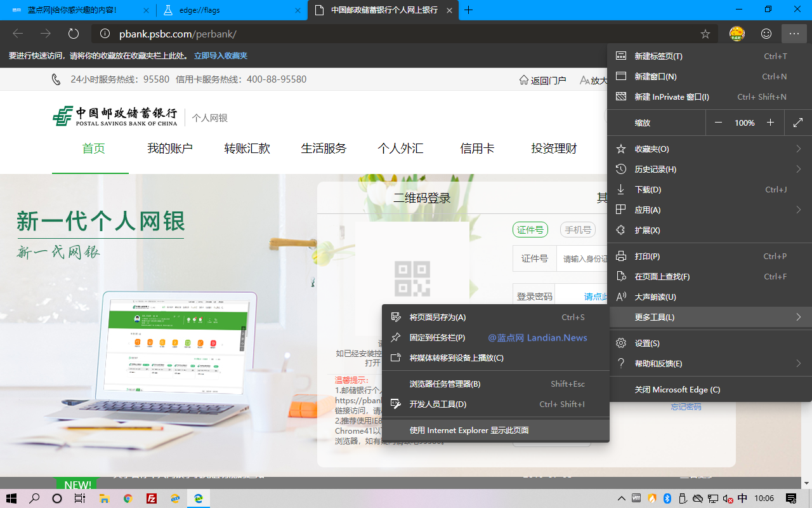Add page to favorites with star icon
Image resolution: width=812 pixels, height=508 pixels.
pyautogui.click(x=705, y=34)
